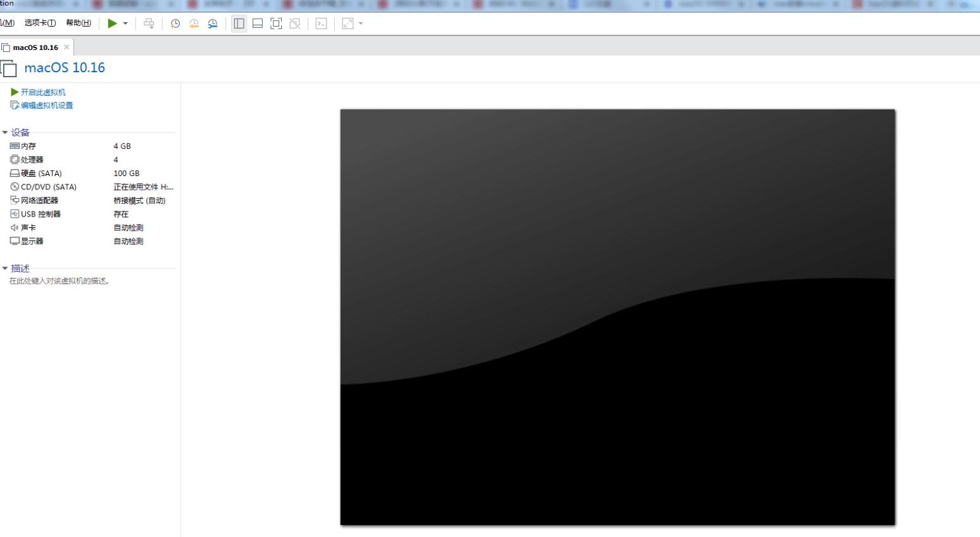Click the green power-on play button
Viewport: 980px width, 537px height.
point(112,23)
